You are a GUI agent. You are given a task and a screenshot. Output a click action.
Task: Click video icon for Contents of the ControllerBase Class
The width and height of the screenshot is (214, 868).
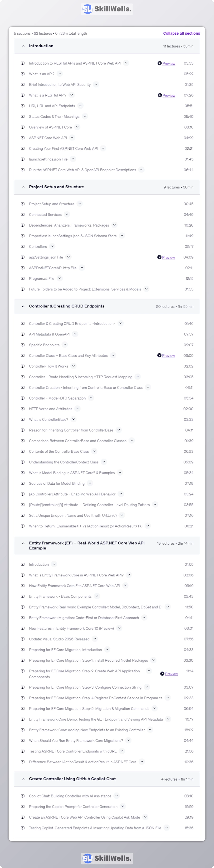click(23, 452)
